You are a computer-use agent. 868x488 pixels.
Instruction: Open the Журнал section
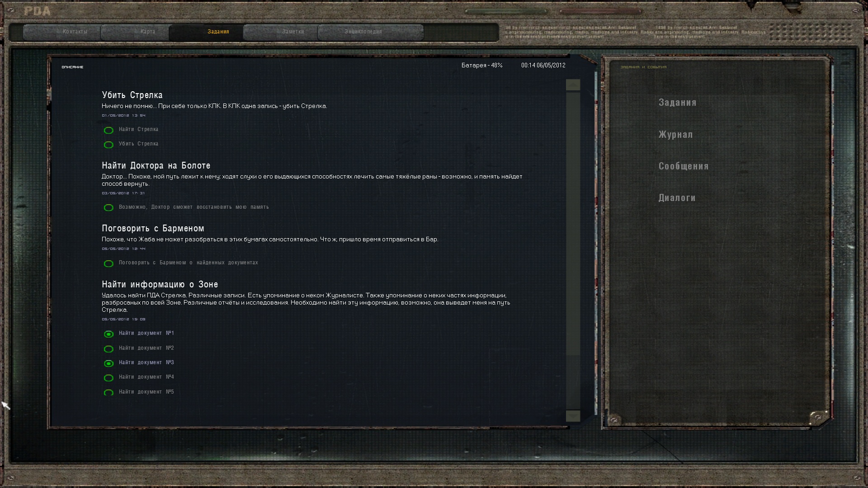point(675,134)
